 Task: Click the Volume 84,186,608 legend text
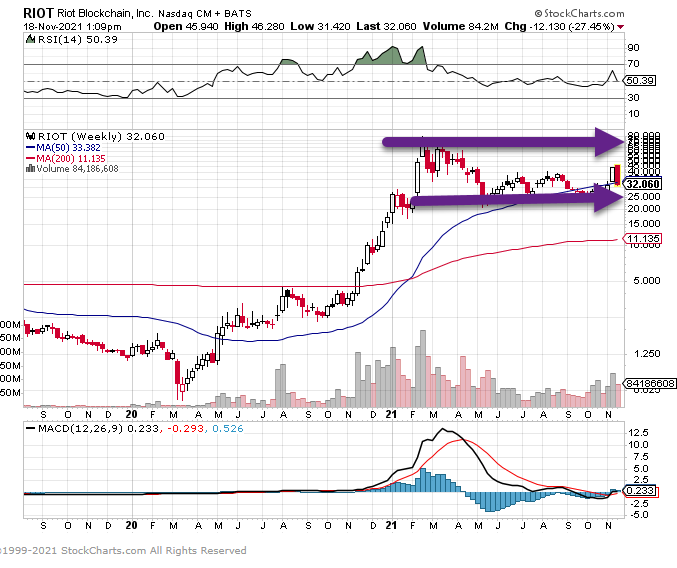pos(77,169)
